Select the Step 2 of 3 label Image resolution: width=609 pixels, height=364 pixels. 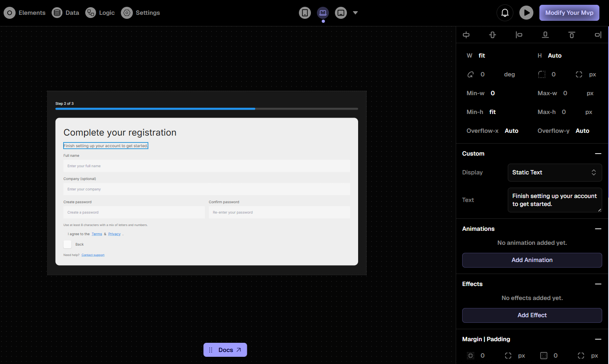tap(64, 104)
